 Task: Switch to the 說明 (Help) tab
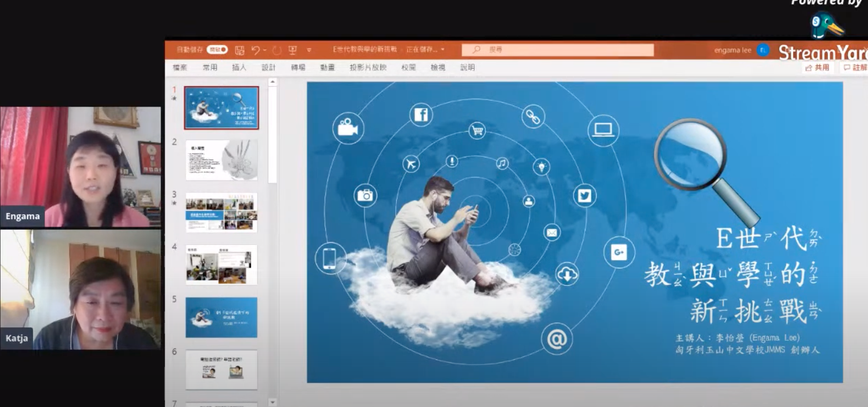(467, 68)
